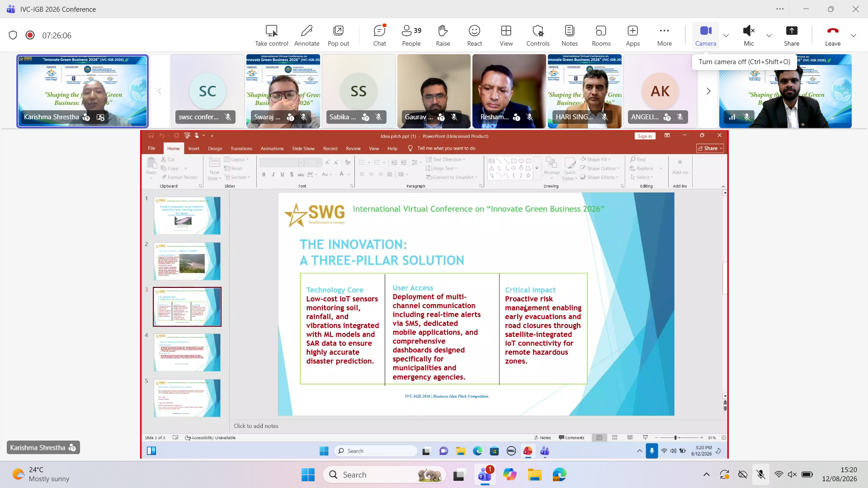Select slide 4 thumbnail

187,352
